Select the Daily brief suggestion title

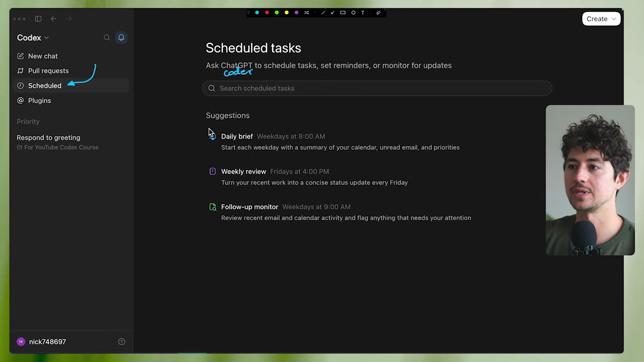[x=237, y=136]
